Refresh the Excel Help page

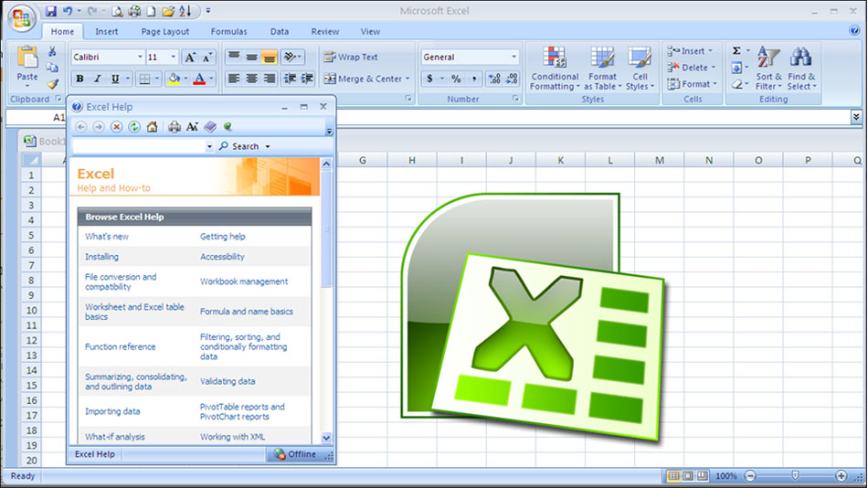(x=134, y=127)
